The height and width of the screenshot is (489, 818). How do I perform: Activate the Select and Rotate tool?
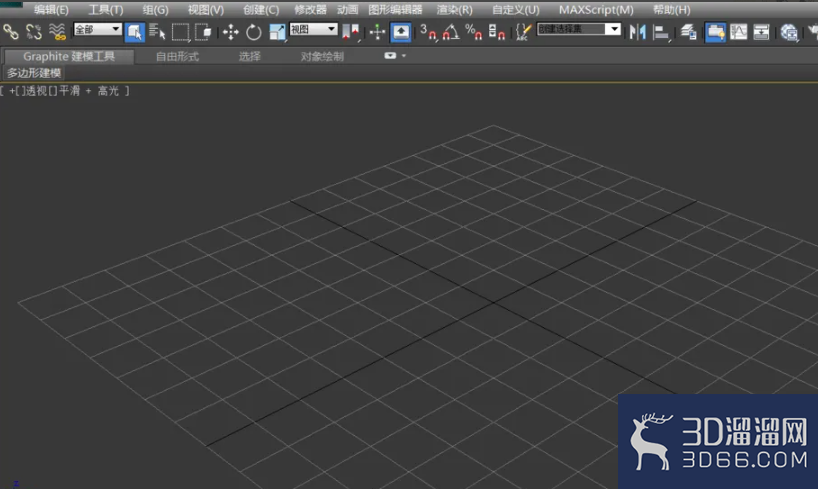pos(254,32)
